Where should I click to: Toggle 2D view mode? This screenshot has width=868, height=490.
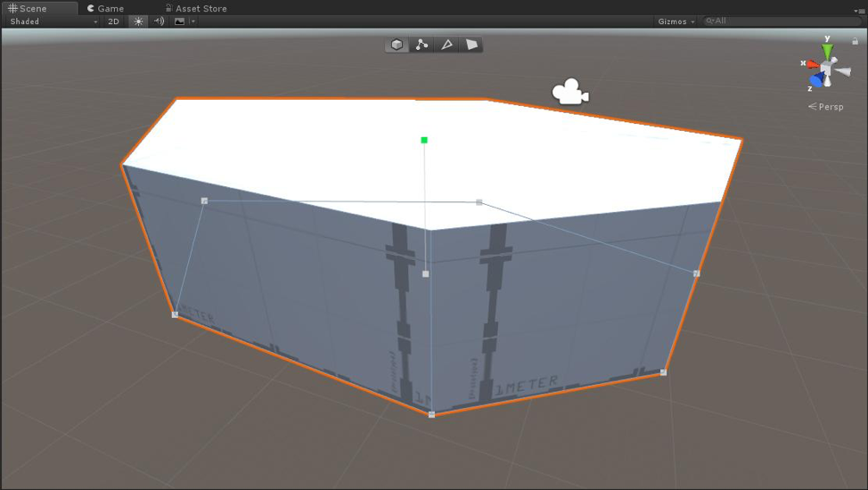114,21
